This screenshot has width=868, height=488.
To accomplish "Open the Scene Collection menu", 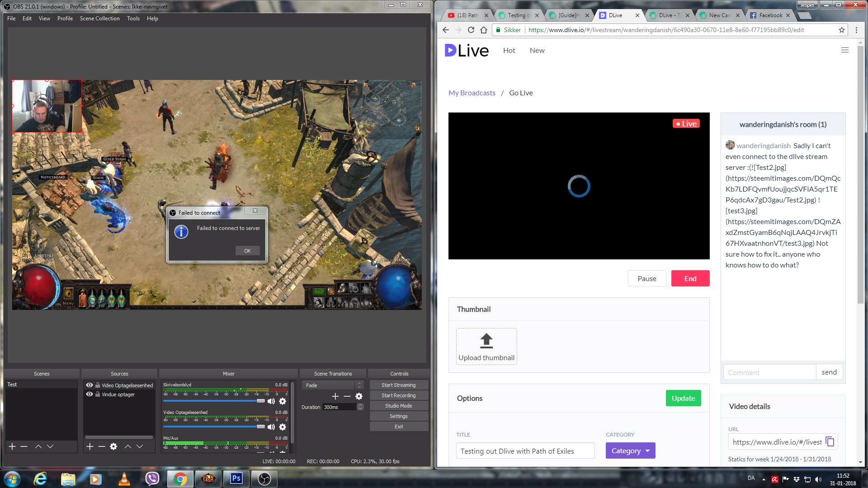I will click(100, 19).
